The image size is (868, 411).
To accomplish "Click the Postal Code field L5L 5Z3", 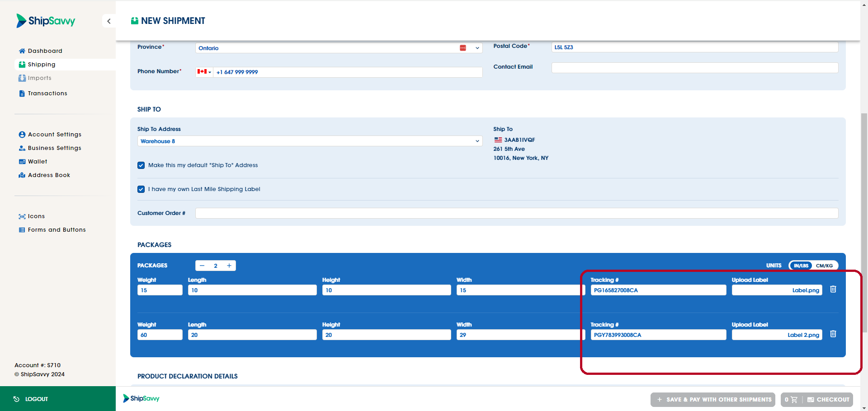I will coord(694,47).
